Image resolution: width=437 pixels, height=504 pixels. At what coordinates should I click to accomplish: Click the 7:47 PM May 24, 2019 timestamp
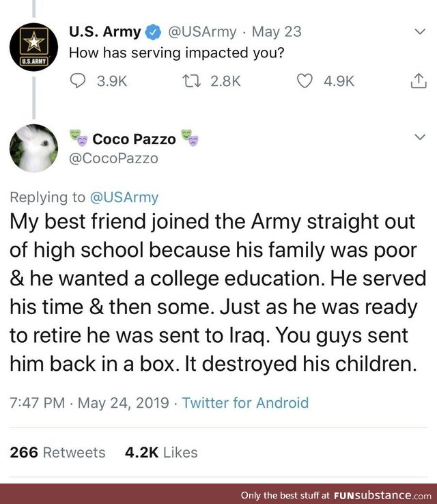[x=89, y=403]
